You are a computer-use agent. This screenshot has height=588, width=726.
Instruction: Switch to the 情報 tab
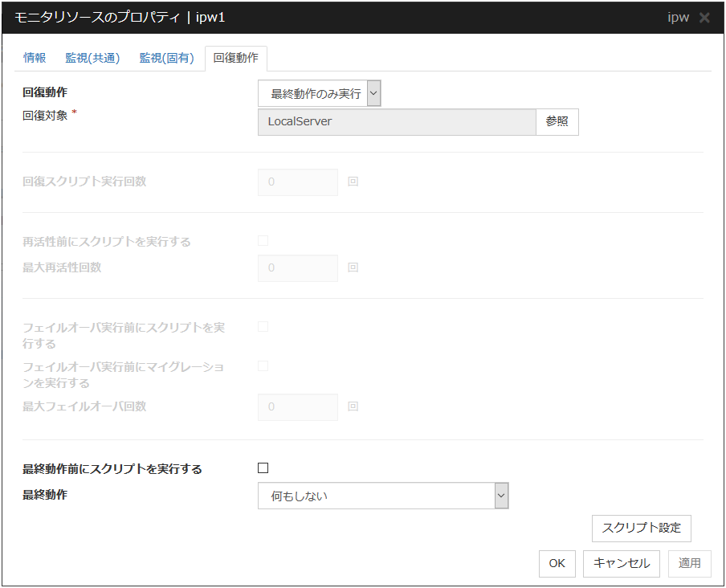click(35, 58)
